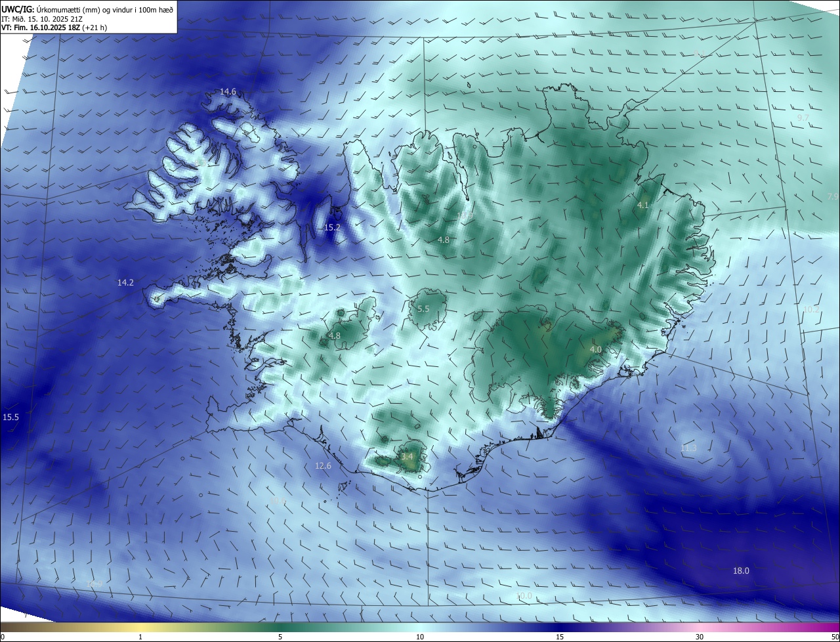Screen dimensions: 840x642
Task: Click the color scale tick label 50
Action: tap(835, 637)
